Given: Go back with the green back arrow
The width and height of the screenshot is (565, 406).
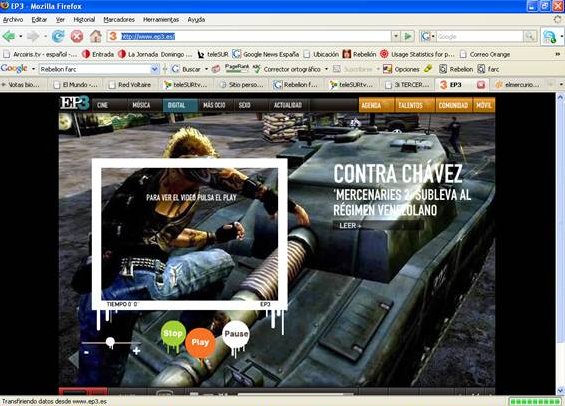Looking at the screenshot, I should (x=9, y=36).
